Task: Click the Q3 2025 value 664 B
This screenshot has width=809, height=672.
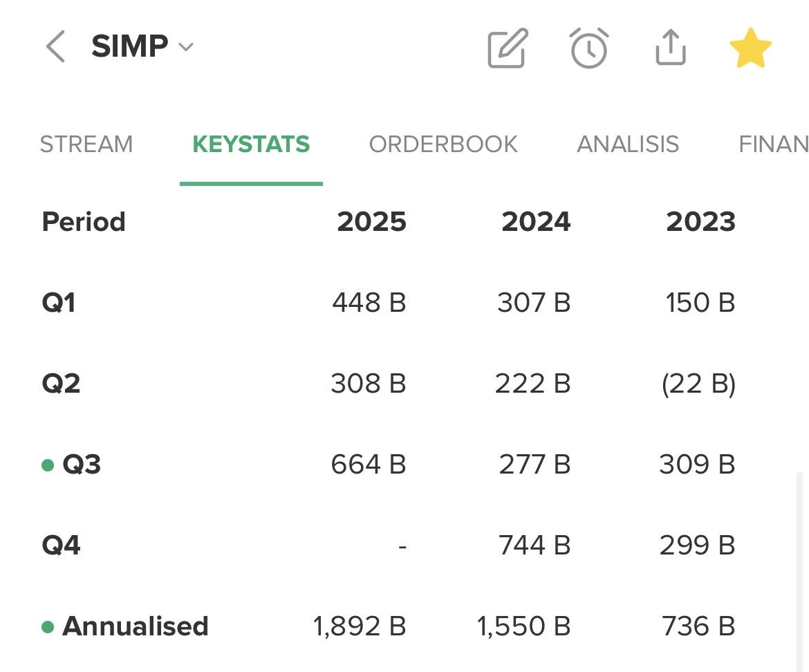Action: pyautogui.click(x=368, y=465)
